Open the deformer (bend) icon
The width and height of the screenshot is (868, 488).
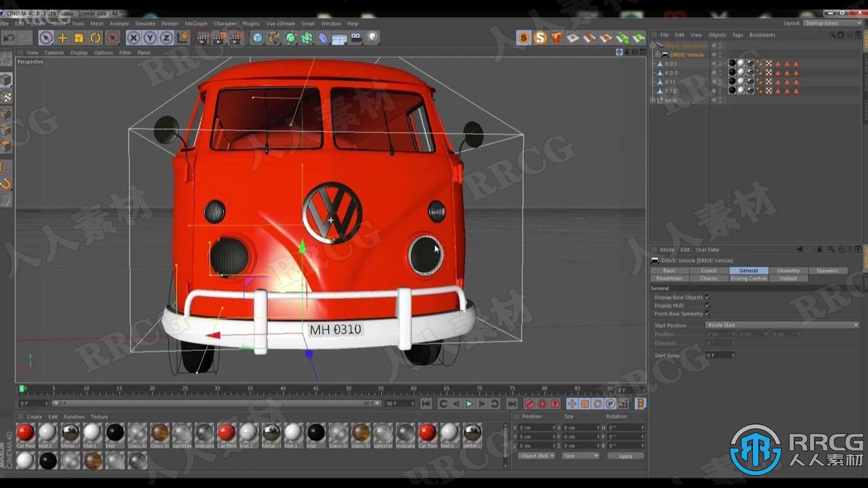tap(323, 38)
